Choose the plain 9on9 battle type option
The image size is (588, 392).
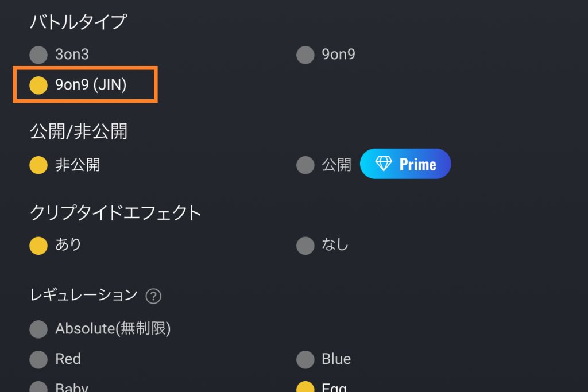point(305,55)
